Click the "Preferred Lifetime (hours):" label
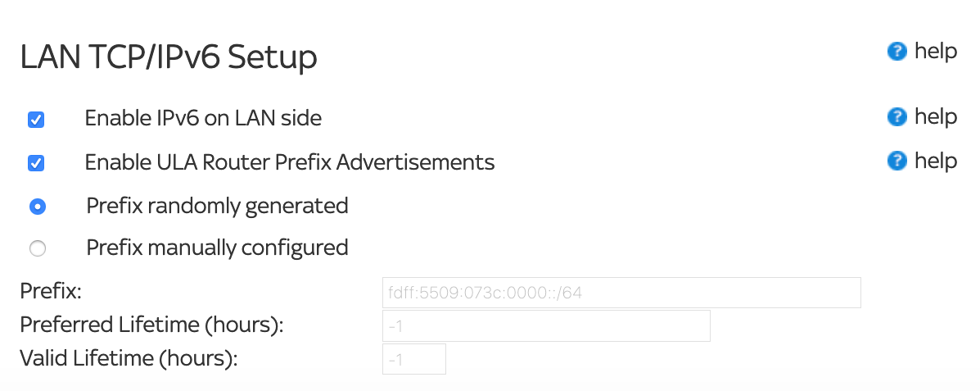Viewport: 980px width, 391px height. [151, 325]
